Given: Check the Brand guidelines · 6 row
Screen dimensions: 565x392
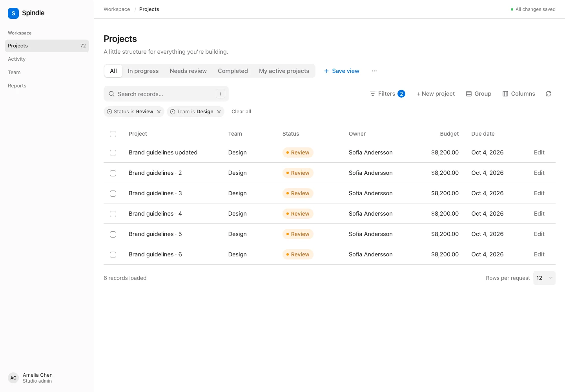Looking at the screenshot, I should point(113,255).
